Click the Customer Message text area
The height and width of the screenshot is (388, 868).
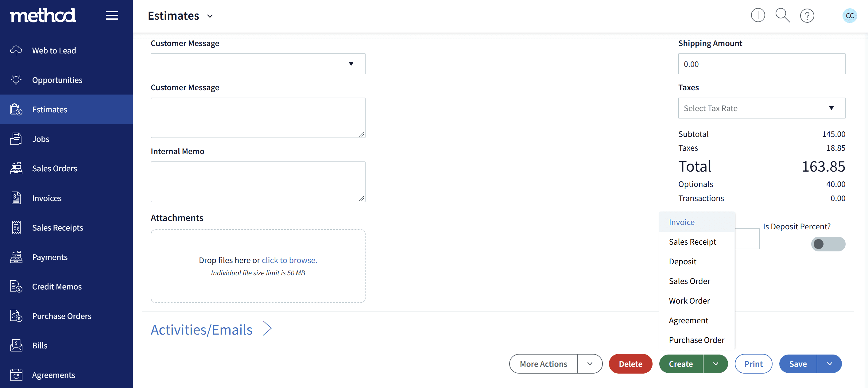[x=258, y=118]
